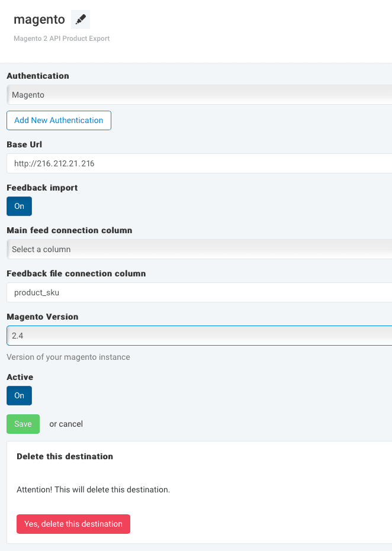Click the Authentication label

coord(37,76)
